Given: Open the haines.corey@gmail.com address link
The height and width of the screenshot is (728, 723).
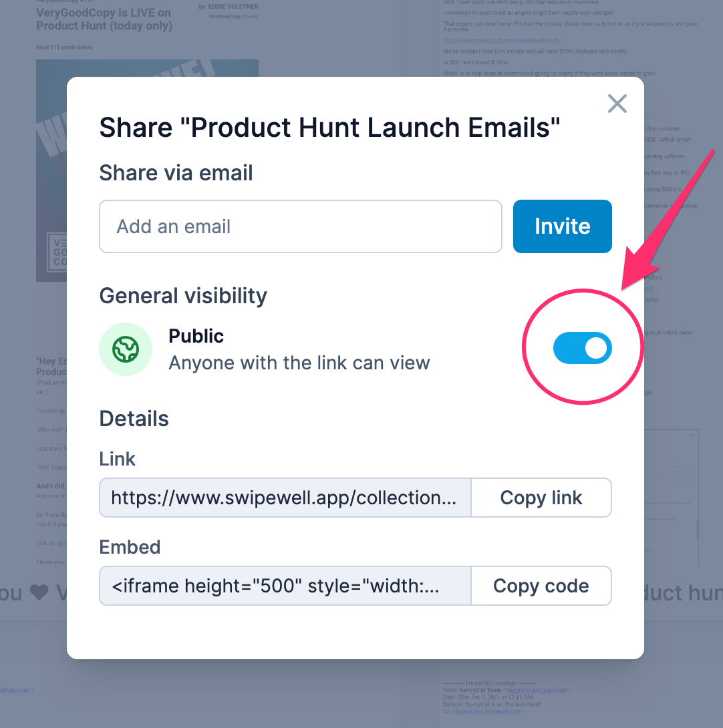Looking at the screenshot, I should [488, 711].
